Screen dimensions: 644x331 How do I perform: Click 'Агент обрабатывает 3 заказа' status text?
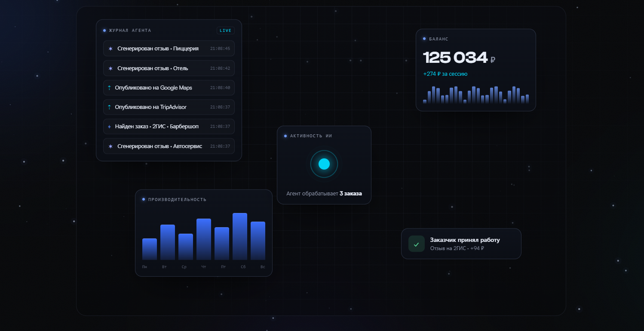click(x=324, y=194)
